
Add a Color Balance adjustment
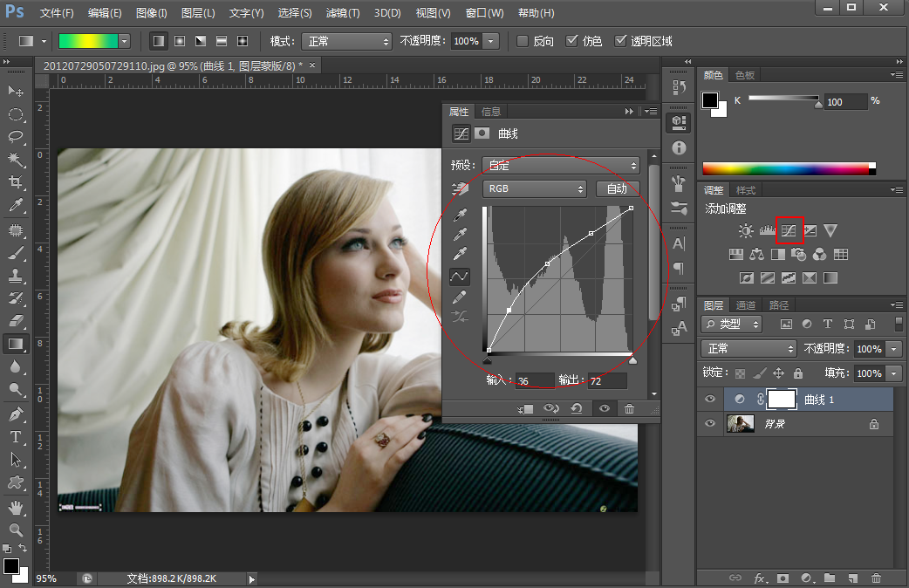tap(756, 254)
